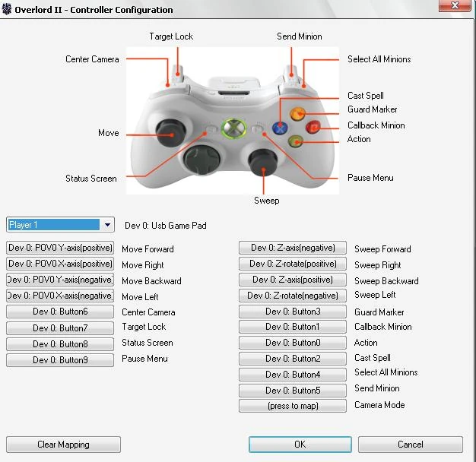Close the Controller Configuration window
The image size is (476, 462).
455,5
